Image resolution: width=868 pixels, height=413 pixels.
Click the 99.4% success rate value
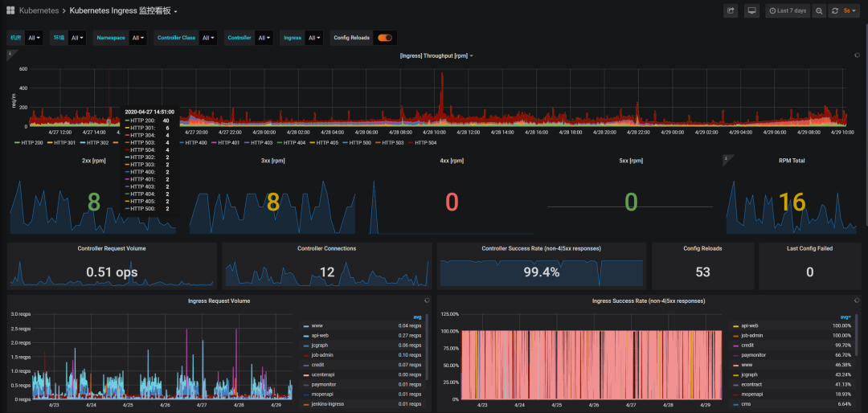[542, 272]
